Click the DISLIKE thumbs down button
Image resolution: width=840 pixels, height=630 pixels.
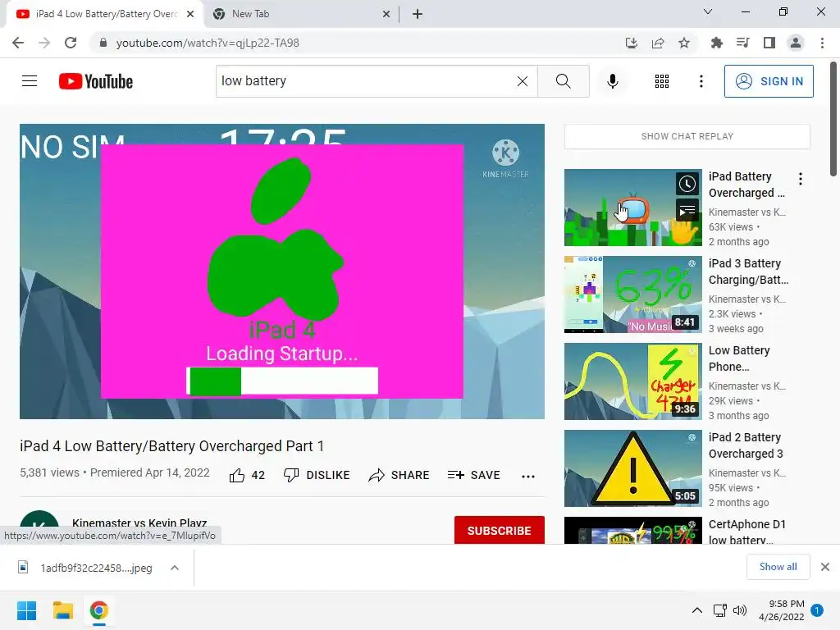tap(317, 475)
